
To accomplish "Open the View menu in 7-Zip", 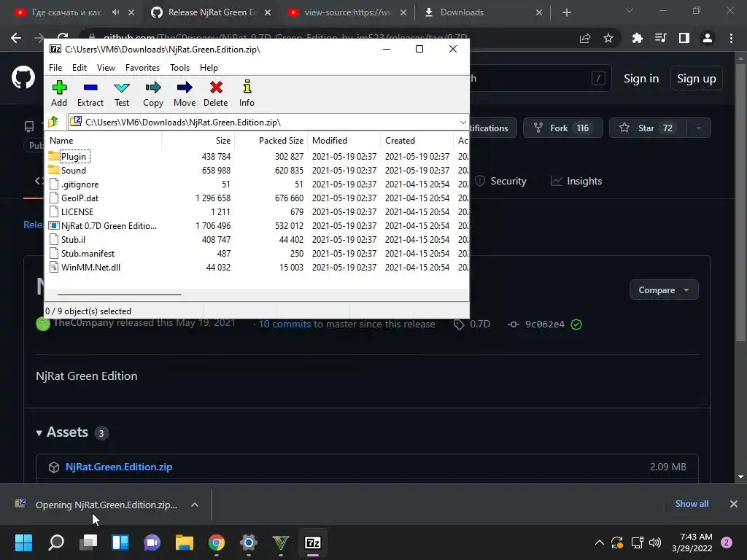I will tap(106, 68).
